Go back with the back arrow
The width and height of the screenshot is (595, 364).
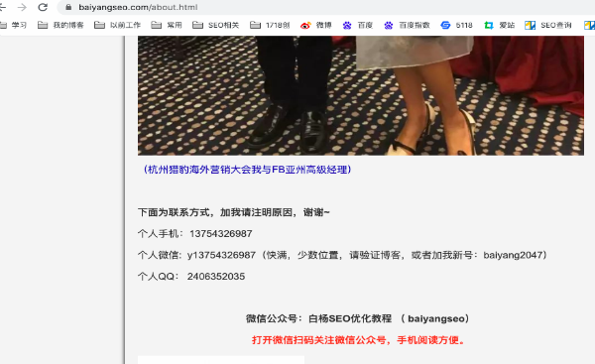pos(2,7)
